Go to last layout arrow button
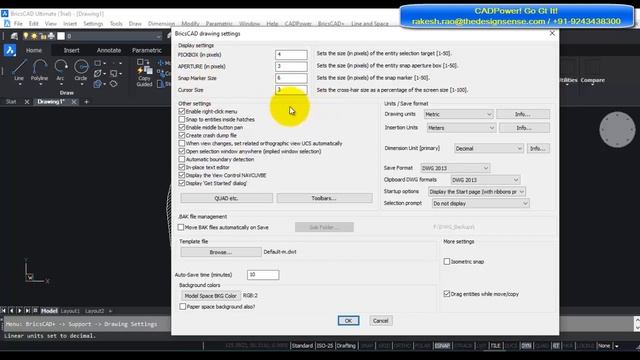Image resolution: width=640 pixels, height=360 pixels. [x=27, y=311]
